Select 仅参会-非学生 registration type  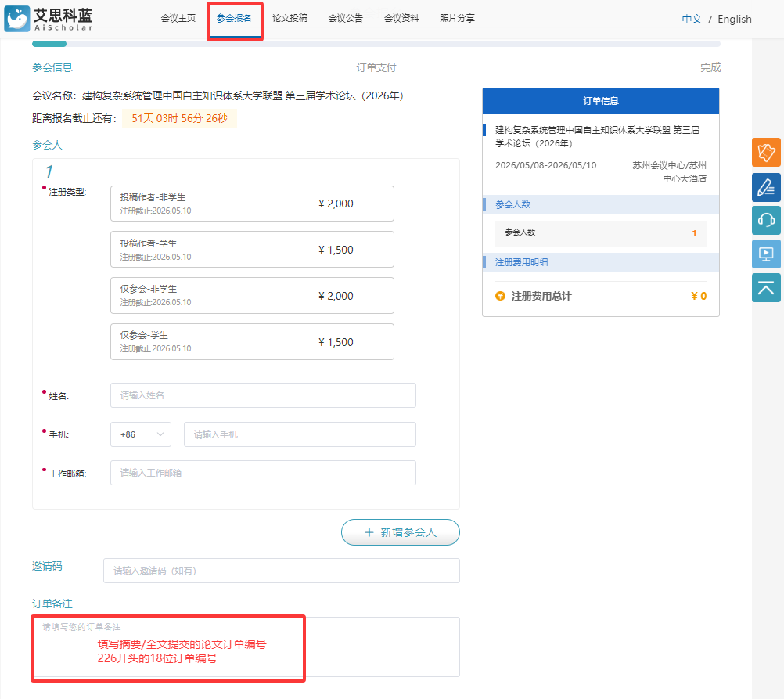tap(252, 296)
